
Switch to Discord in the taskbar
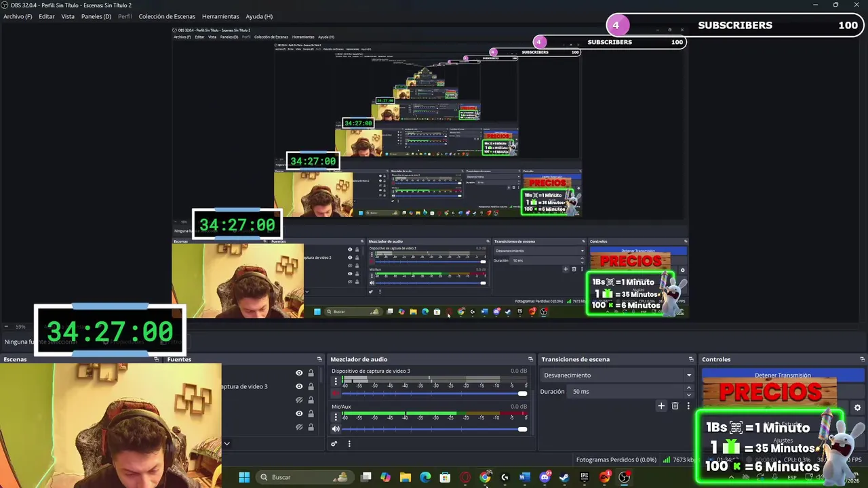click(x=545, y=477)
